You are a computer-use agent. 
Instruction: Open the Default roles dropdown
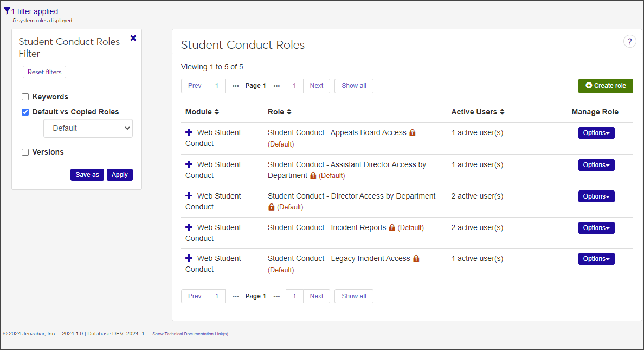[88, 128]
